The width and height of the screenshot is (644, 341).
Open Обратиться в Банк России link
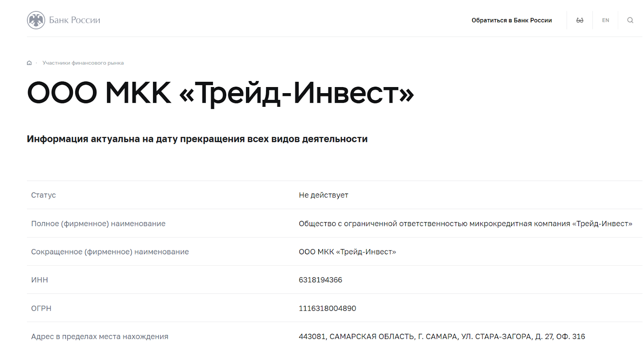click(x=512, y=20)
